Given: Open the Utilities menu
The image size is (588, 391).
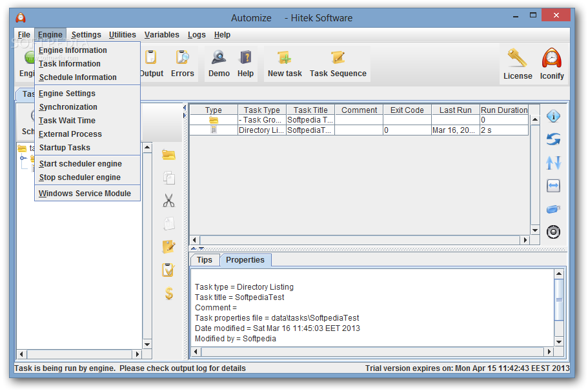Looking at the screenshot, I should point(122,35).
